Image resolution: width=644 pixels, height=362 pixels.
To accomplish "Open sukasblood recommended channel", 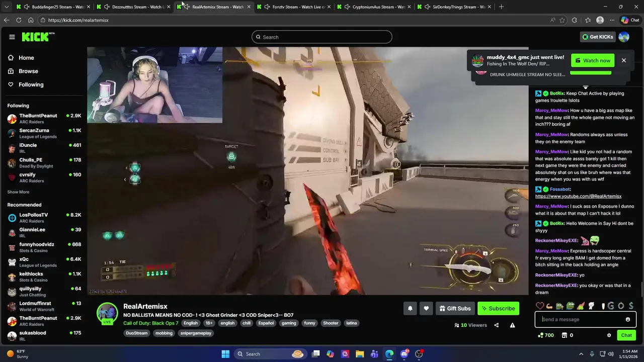I will [x=44, y=335].
